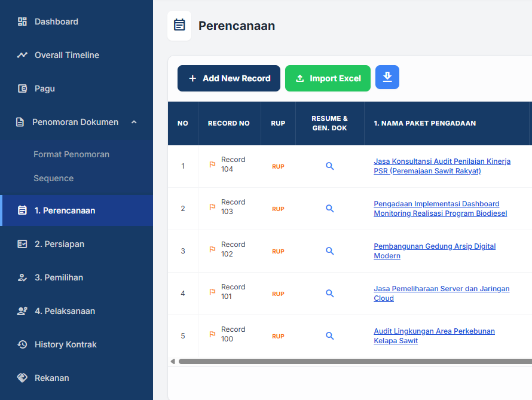Open Pengadaan Implementasi Dashboard Monitoring link
The width and height of the screenshot is (532, 400).
pos(441,209)
